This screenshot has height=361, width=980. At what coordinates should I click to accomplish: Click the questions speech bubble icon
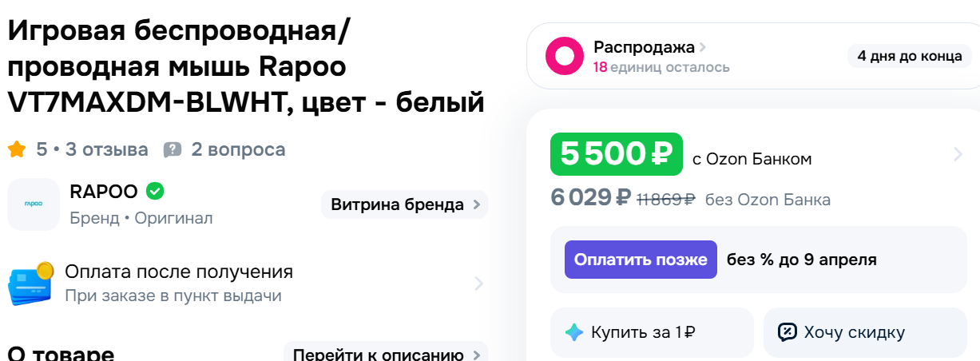point(173,149)
